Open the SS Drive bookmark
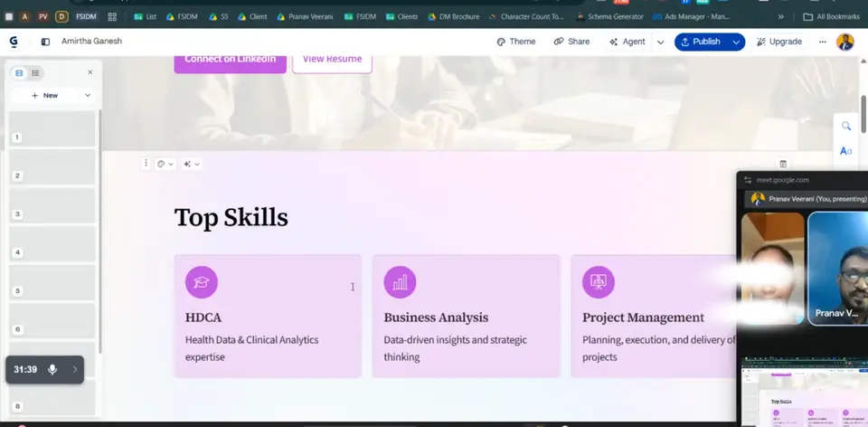 219,16
